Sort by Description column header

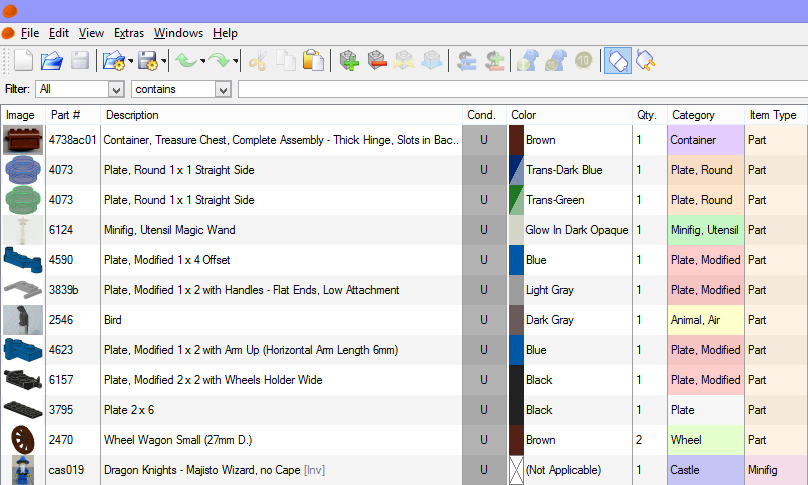click(281, 115)
